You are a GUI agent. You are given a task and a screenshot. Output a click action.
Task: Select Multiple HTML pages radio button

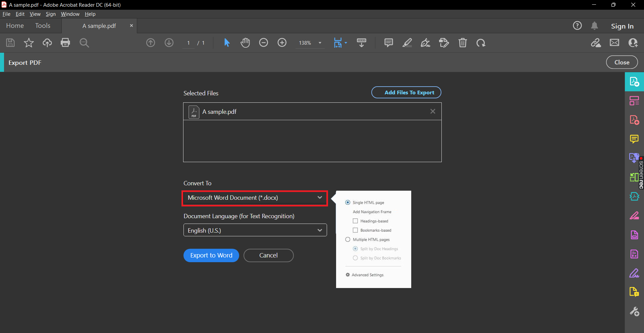(x=348, y=239)
